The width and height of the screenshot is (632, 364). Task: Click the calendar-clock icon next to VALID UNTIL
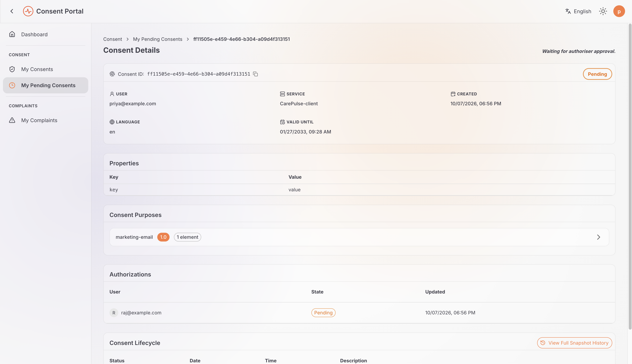(x=282, y=122)
